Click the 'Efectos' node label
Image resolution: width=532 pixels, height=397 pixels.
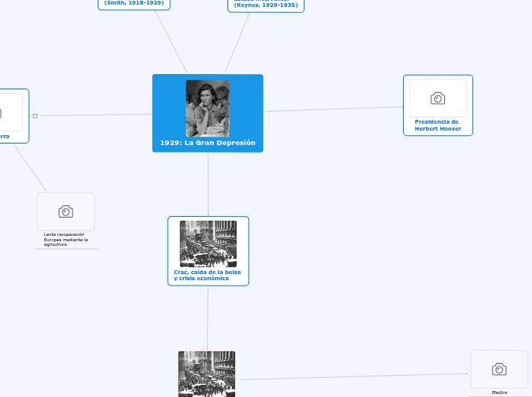[499, 392]
